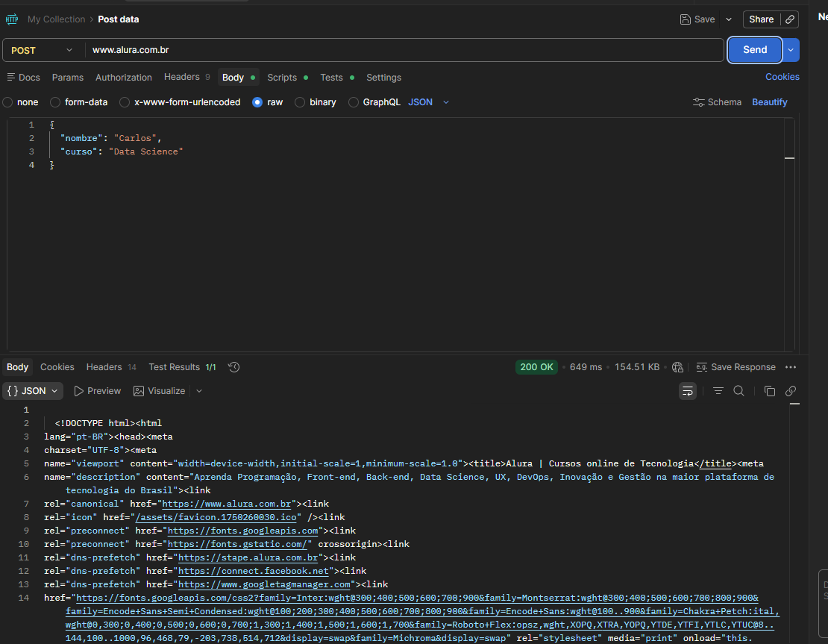Copy request link next to Share
Viewport: 828px width, 644px height.
pos(790,19)
